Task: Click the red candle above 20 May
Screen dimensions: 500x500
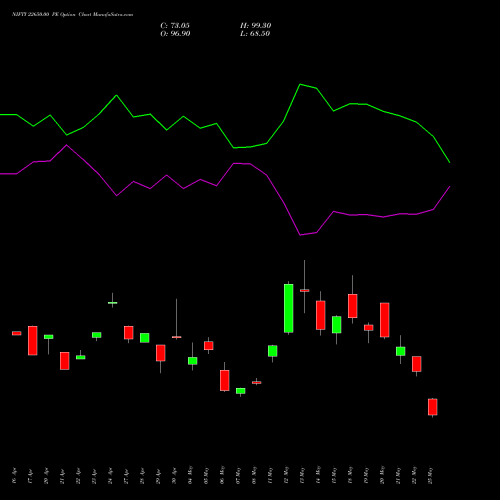Action: tap(385, 320)
